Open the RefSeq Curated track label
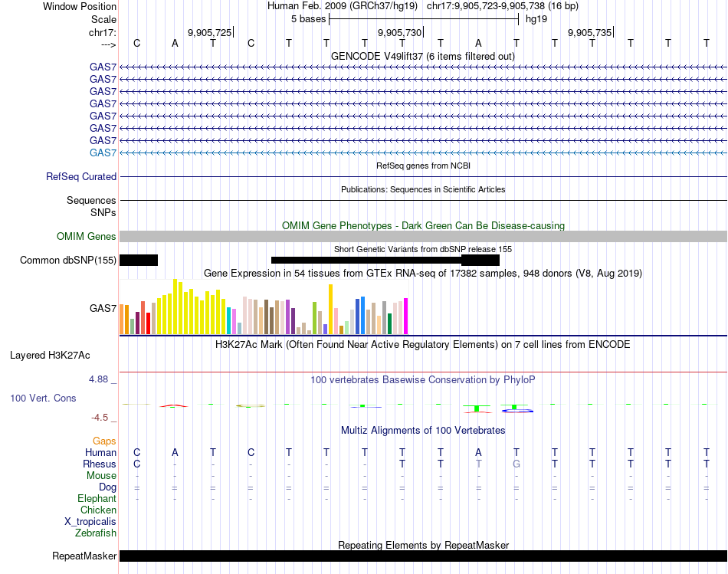728x574 pixels. (x=81, y=176)
